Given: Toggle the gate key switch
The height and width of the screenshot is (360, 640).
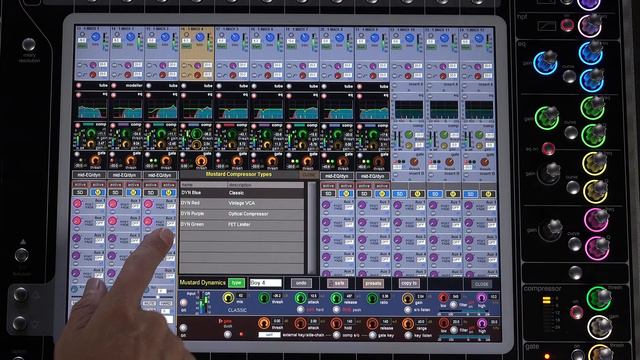Looking at the screenshot, I should click(372, 335).
